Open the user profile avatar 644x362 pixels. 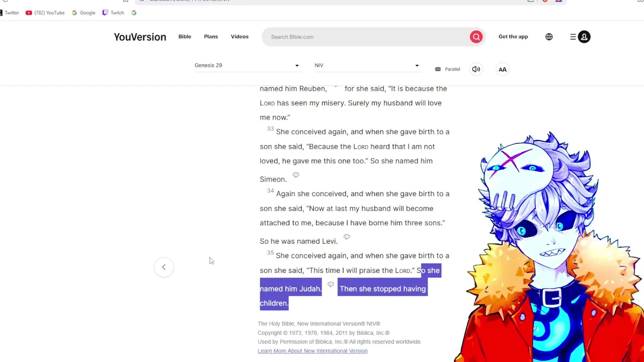pyautogui.click(x=584, y=37)
